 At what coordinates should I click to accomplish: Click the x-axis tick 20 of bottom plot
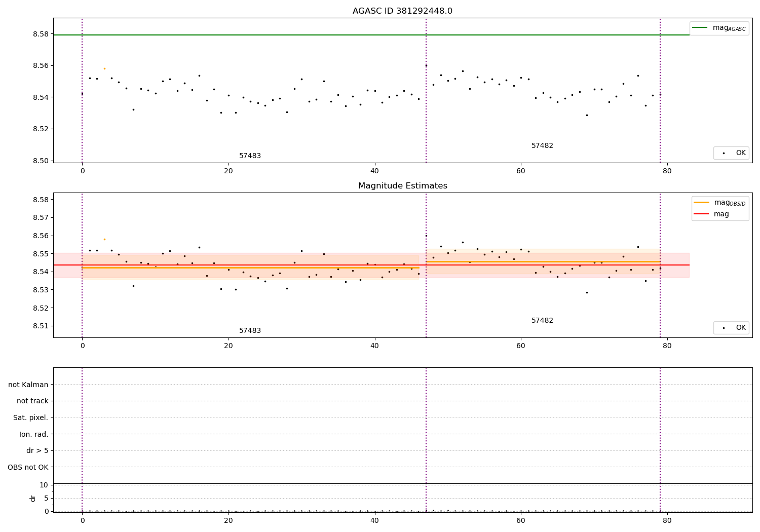coord(229,520)
